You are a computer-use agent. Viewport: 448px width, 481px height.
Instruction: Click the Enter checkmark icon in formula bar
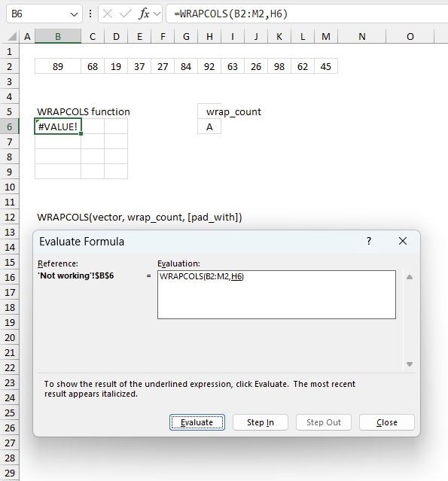[x=126, y=14]
